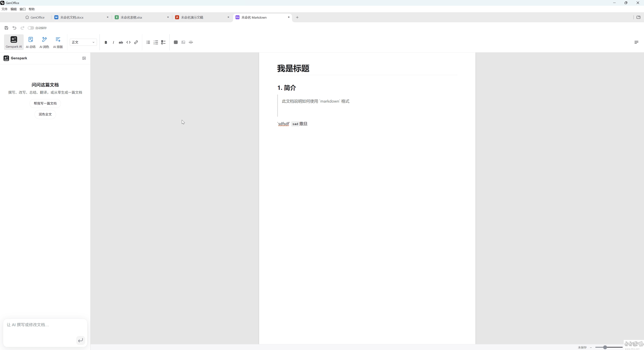Open the 正文 paragraph style dropdown
This screenshot has width=644, height=350.
point(83,42)
